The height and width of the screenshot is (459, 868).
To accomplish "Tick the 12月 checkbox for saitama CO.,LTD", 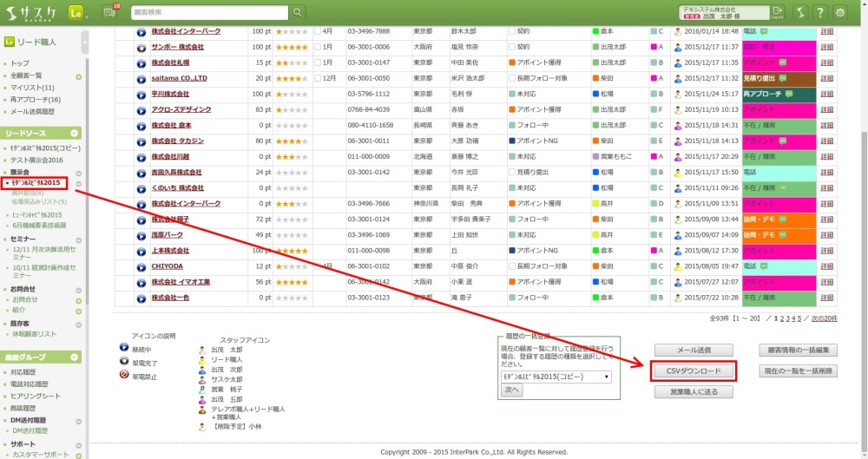I will pyautogui.click(x=318, y=78).
